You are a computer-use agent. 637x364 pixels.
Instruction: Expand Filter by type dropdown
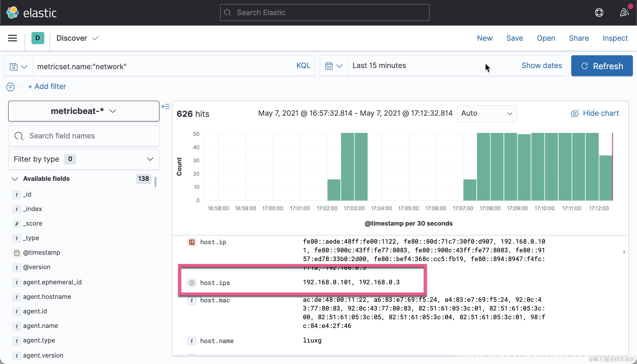point(84,159)
